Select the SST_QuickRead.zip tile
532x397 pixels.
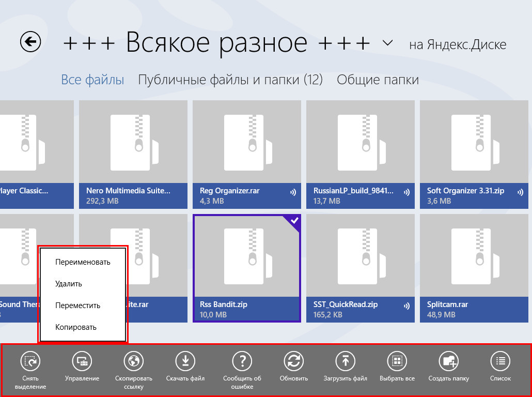(x=361, y=268)
